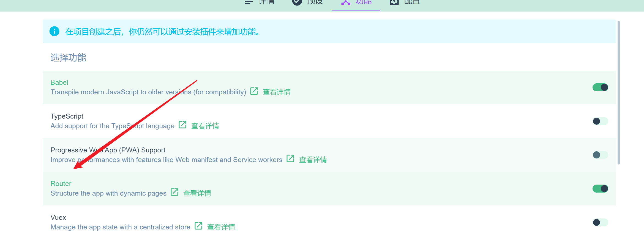Click 查看详情 link for TypeScript
644x233 pixels.
pyautogui.click(x=205, y=126)
